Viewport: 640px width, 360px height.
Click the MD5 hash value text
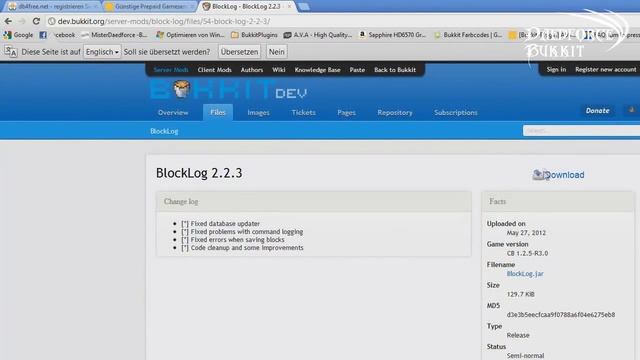pos(561,315)
